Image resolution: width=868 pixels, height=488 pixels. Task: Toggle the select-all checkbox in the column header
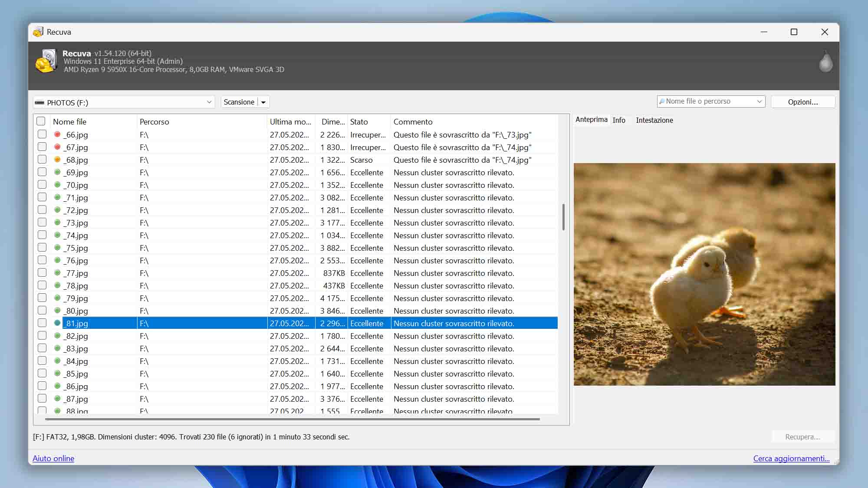click(x=41, y=121)
